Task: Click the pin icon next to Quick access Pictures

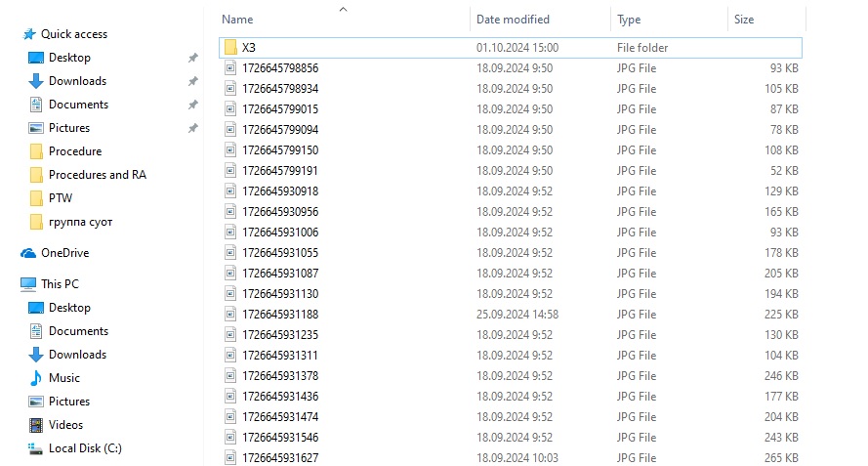Action: click(x=192, y=128)
